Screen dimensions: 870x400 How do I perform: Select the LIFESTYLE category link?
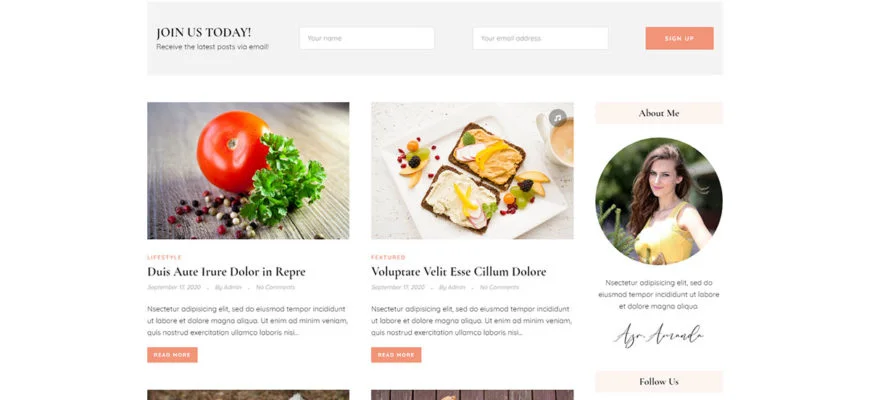coord(164,257)
